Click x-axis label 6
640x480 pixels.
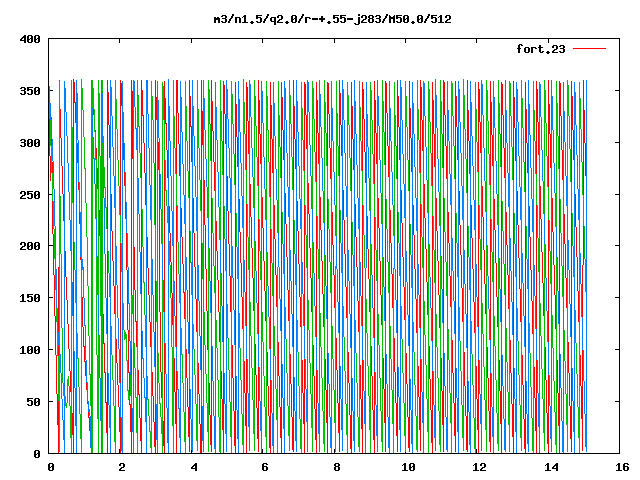265,467
